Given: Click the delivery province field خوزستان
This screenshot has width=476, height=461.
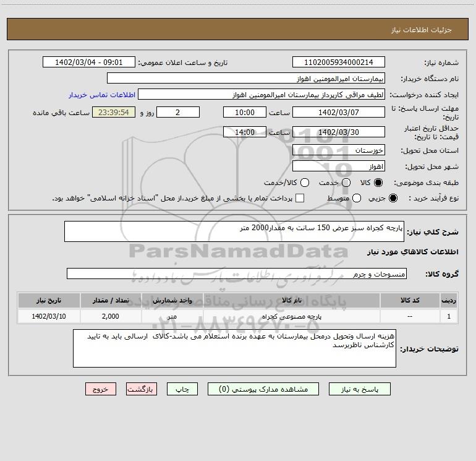Looking at the screenshot, I should pyautogui.click(x=339, y=150).
